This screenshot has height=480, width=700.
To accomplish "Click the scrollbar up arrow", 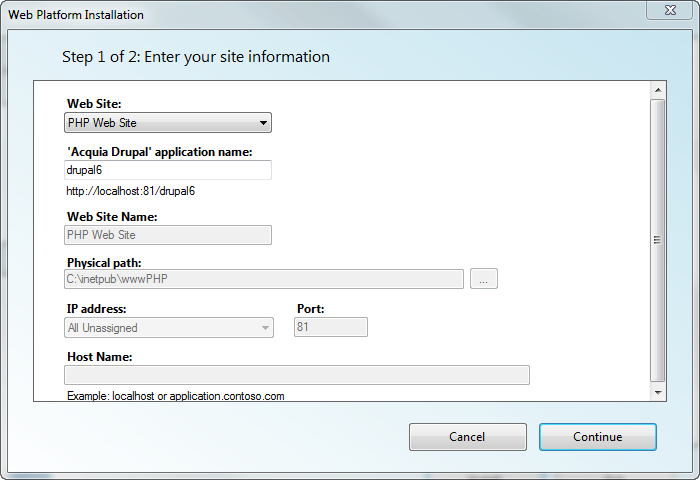I will (658, 90).
